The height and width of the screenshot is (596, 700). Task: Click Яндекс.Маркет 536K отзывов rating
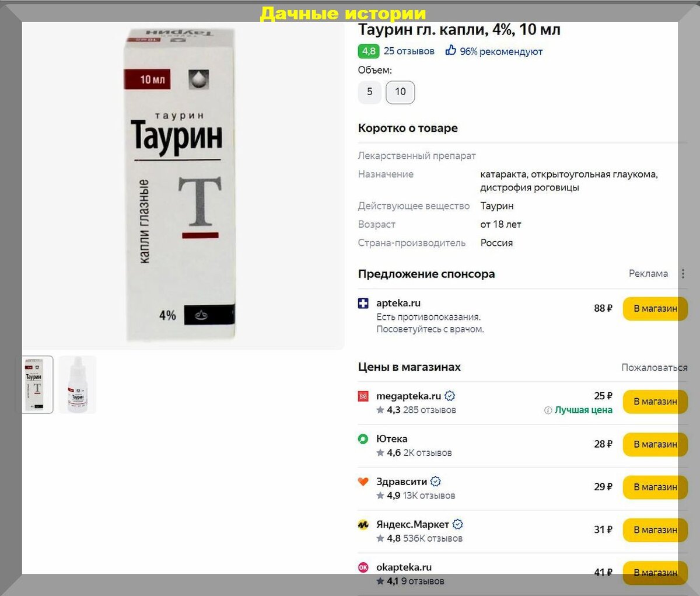[x=419, y=538]
